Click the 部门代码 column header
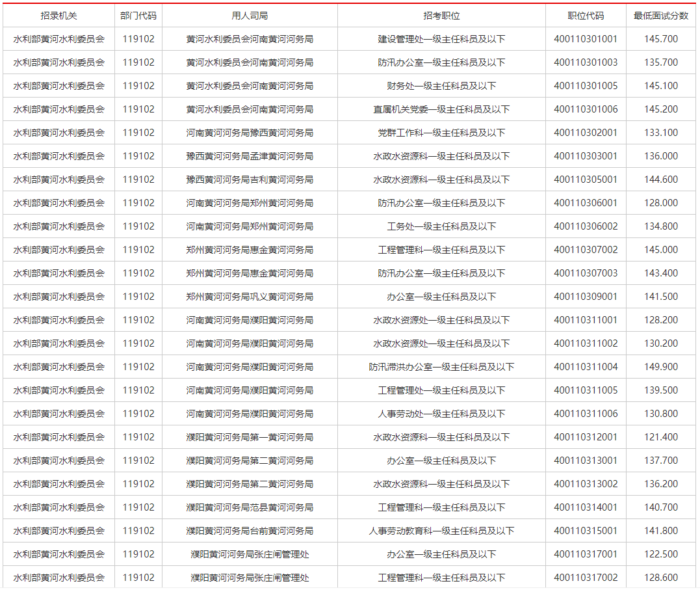Viewport: 700px width, 590px height. (x=138, y=16)
